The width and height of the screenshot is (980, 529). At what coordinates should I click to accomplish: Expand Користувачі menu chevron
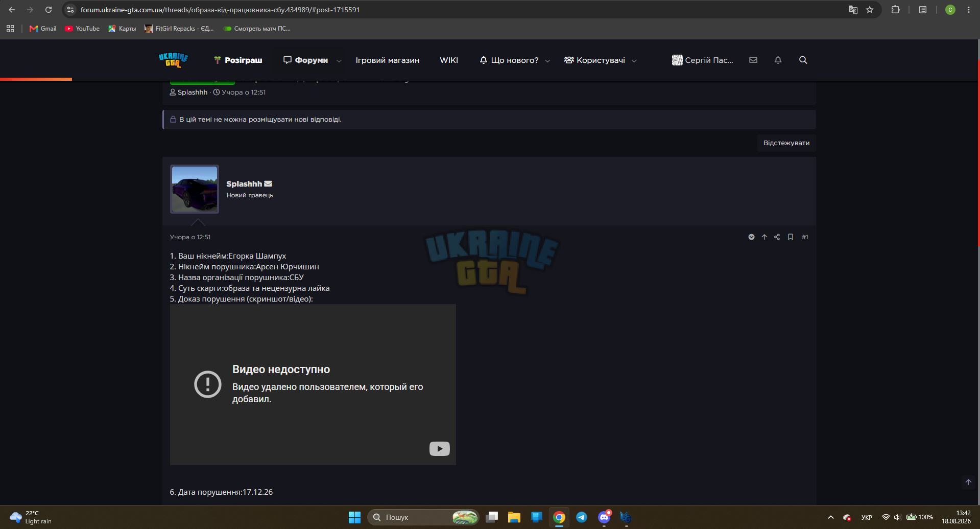point(634,61)
